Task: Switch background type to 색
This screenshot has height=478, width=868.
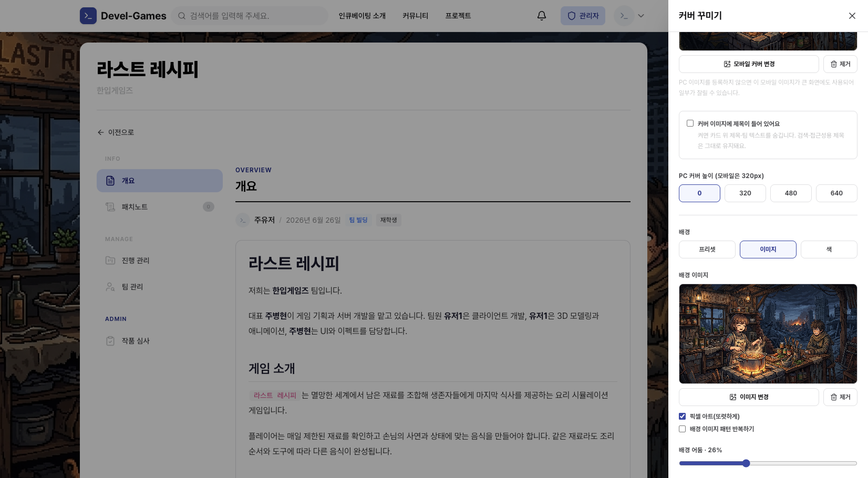Action: (x=829, y=250)
